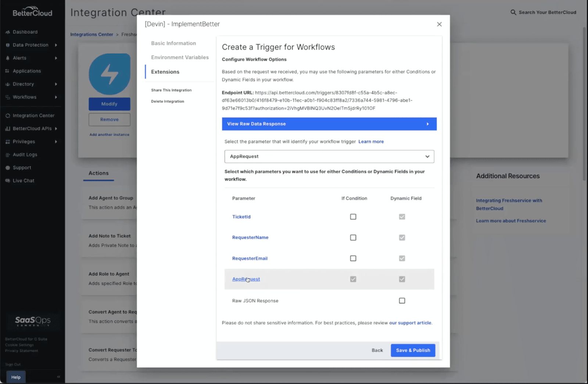Screen dimensions: 588x384
Task: Open Learn more about Freshservice link
Action: [x=511, y=221]
